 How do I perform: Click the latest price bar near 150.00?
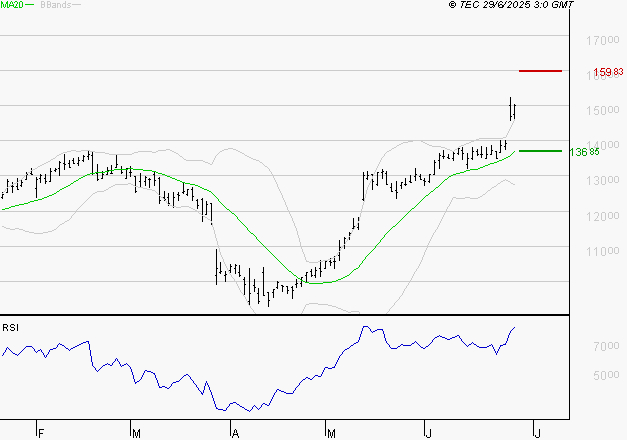point(515,111)
